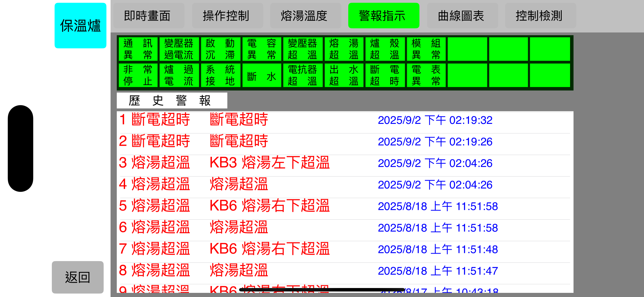
Task: Click the 變壓器過電流 indicator lamp
Action: point(179,49)
